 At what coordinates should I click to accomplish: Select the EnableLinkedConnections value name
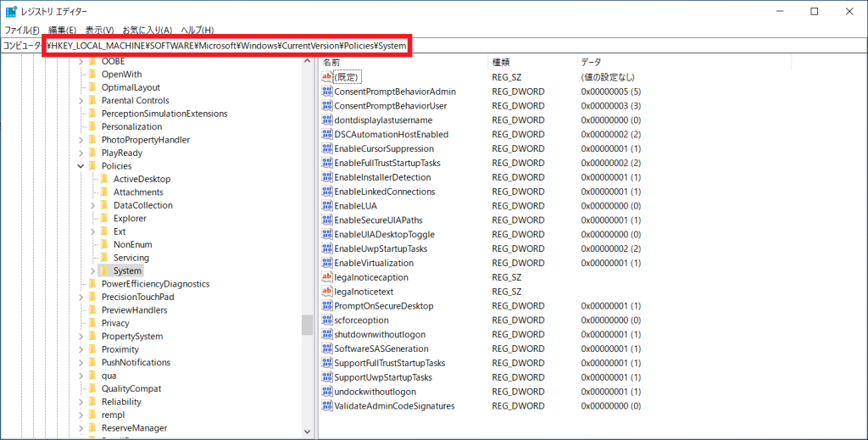pos(385,192)
